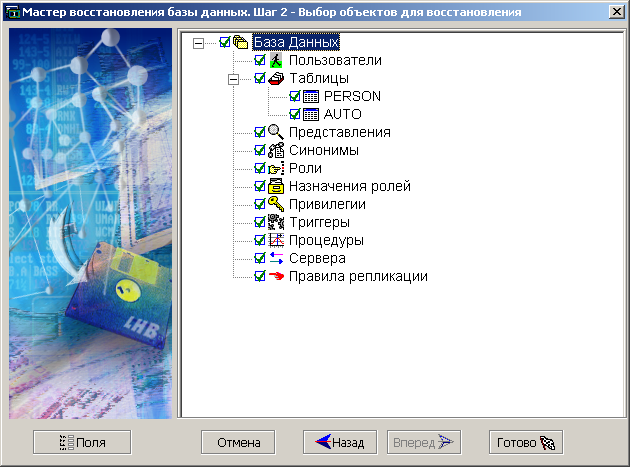This screenshot has height=467, width=630.
Task: Click the Представления magnifier icon
Action: [x=277, y=132]
